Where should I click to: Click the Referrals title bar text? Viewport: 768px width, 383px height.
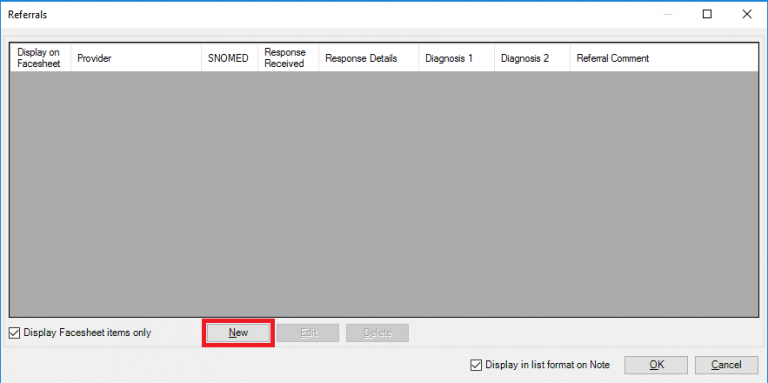[x=27, y=15]
